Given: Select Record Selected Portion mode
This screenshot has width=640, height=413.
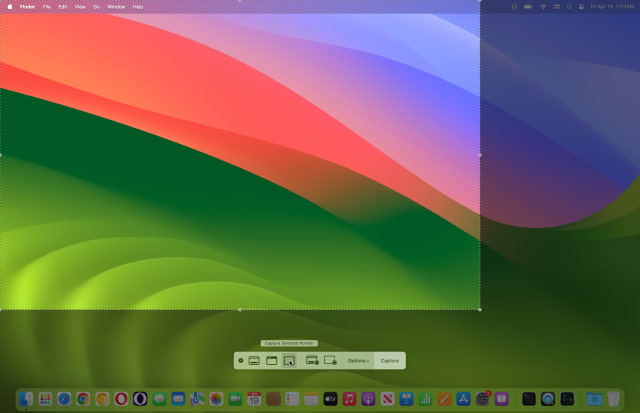Looking at the screenshot, I should pos(330,360).
